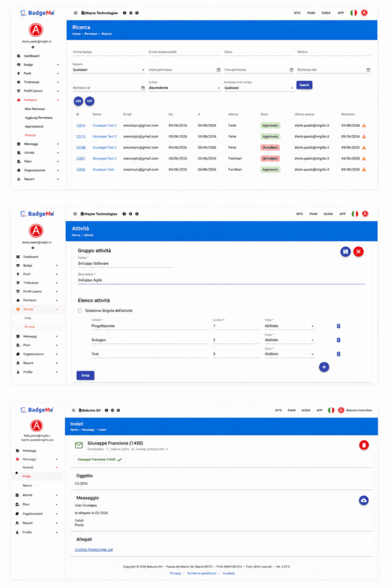Click the envelope icon beside Giuseppe Francione
Viewport: 392px width, 588px height.
pos(79,445)
